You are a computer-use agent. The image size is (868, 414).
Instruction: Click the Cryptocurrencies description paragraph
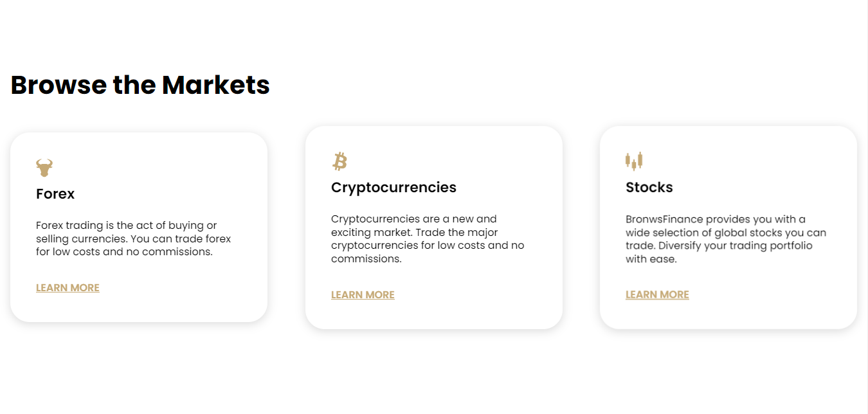(428, 239)
